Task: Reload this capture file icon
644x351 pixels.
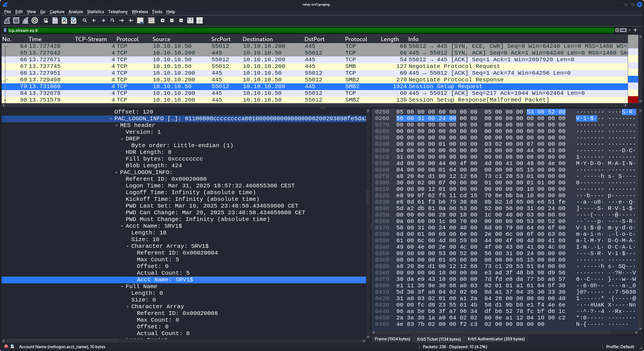Action: 74,20
